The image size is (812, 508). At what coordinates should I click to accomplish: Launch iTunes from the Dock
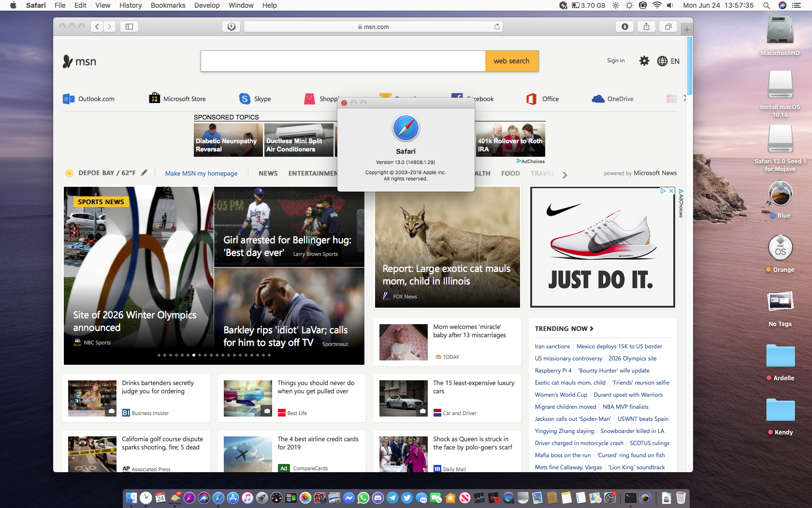pyautogui.click(x=247, y=497)
